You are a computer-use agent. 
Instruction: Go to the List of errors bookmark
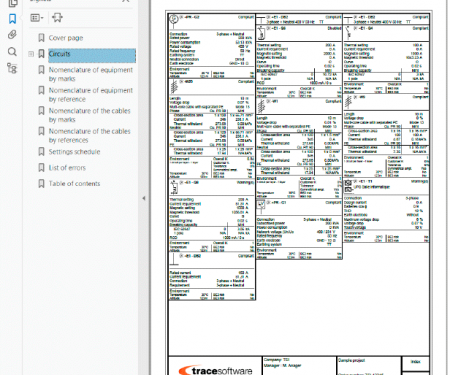click(x=67, y=168)
